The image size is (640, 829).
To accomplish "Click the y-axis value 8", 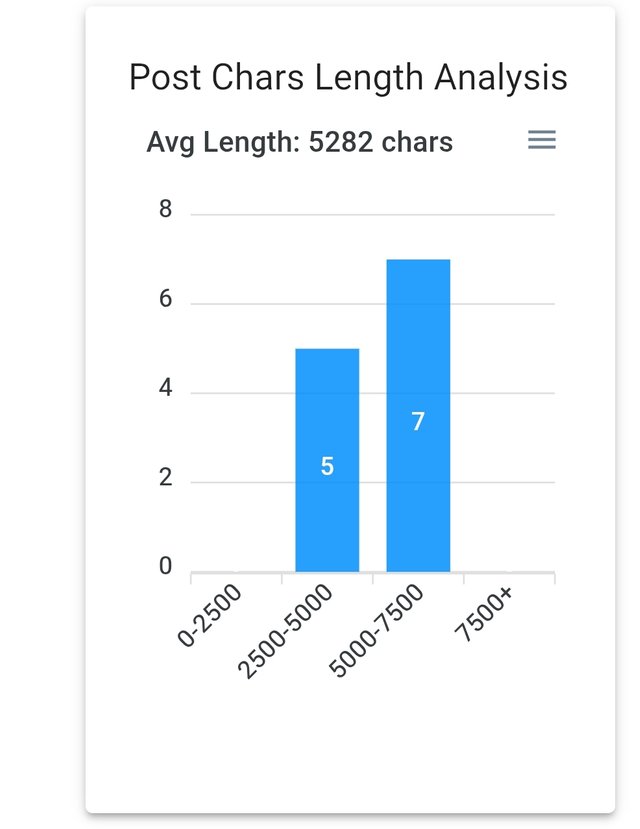I will tap(165, 209).
